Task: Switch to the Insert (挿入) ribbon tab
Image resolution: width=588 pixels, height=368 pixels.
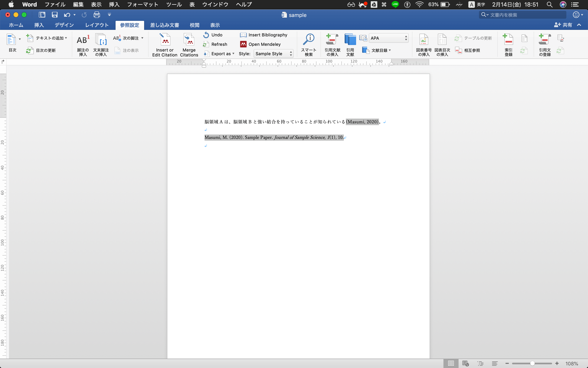Action: click(x=39, y=25)
